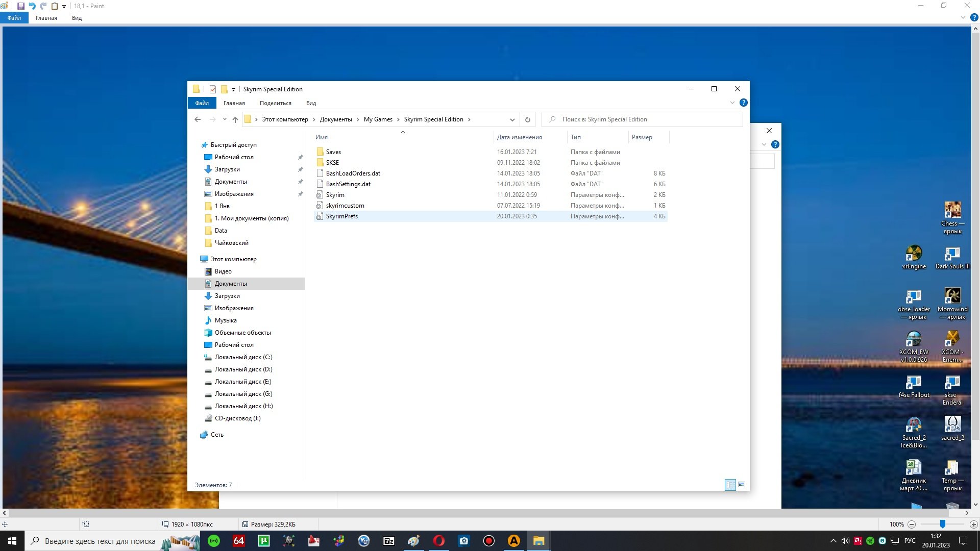Click the Razer icon in system tray
Image resolution: width=980 pixels, height=551 pixels.
pyautogui.click(x=870, y=541)
